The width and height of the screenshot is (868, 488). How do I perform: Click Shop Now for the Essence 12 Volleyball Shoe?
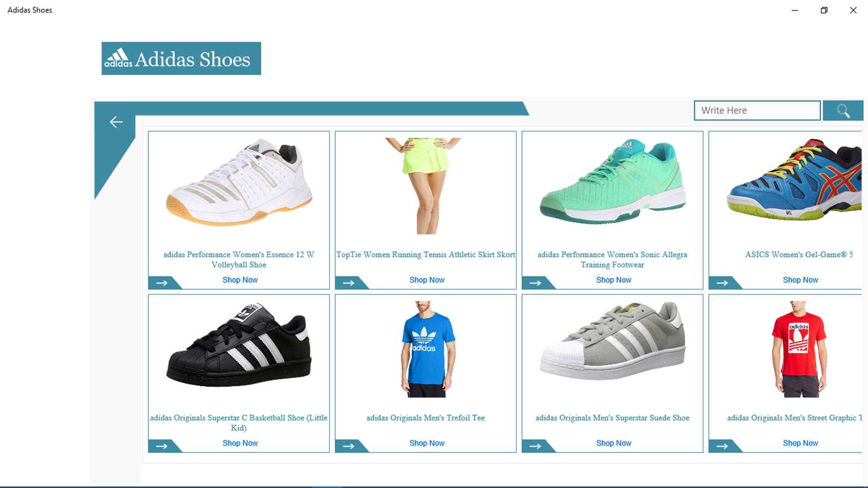(240, 280)
